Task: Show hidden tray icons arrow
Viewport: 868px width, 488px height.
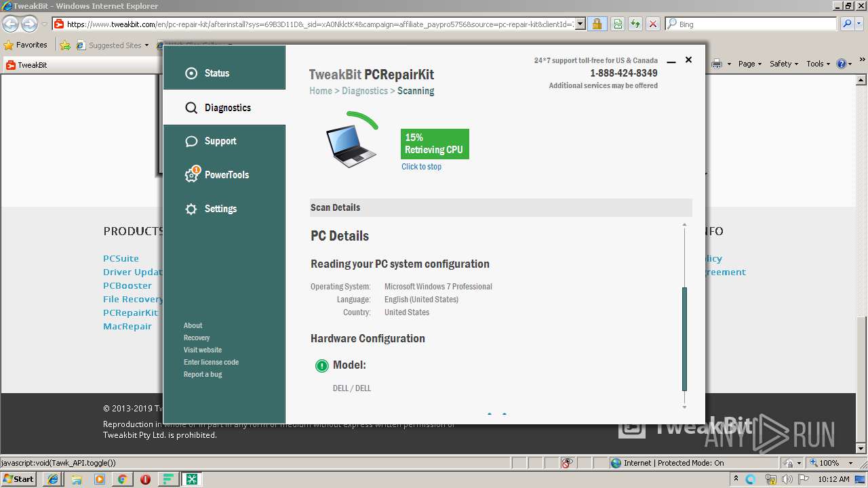Action: coord(736,479)
